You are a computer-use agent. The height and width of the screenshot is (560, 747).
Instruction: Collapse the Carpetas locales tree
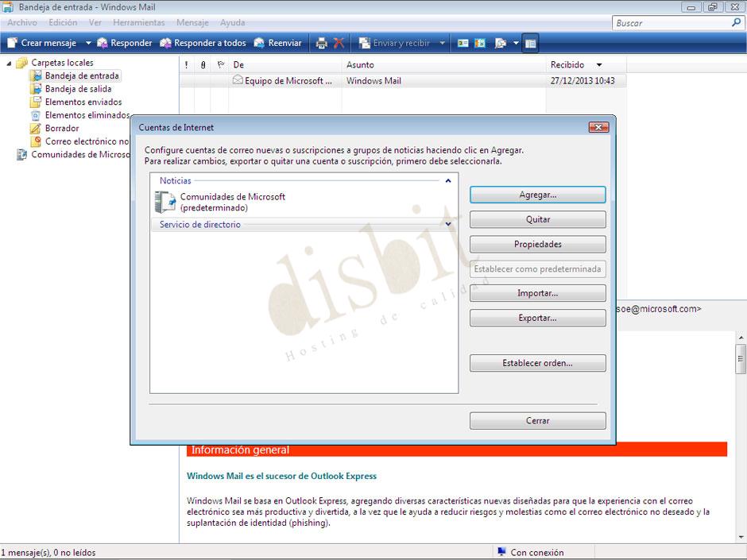coord(8,62)
